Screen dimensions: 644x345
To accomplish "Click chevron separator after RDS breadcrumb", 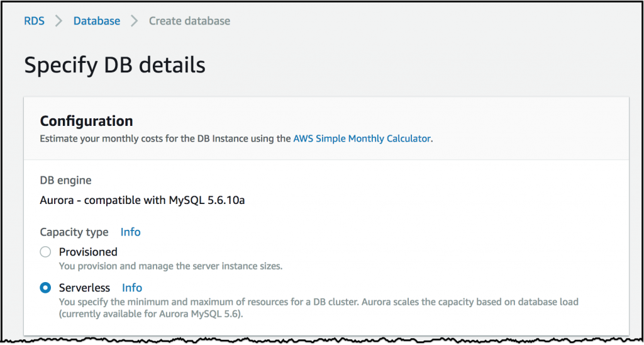I will point(59,21).
